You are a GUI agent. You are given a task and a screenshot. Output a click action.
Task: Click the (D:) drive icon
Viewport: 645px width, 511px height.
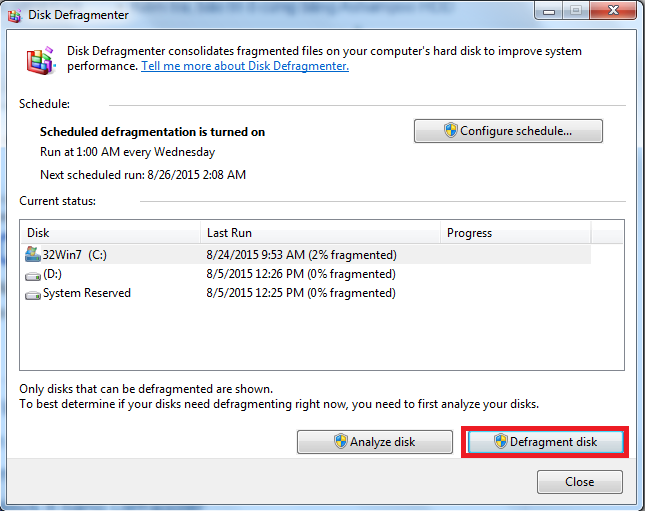point(32,274)
